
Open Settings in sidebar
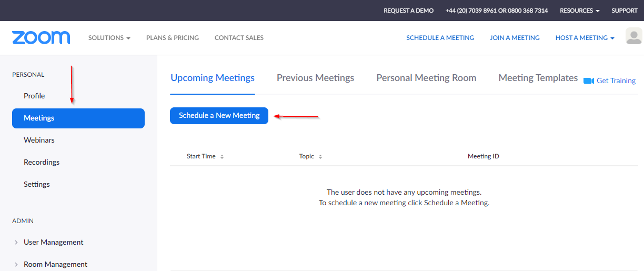tap(37, 184)
